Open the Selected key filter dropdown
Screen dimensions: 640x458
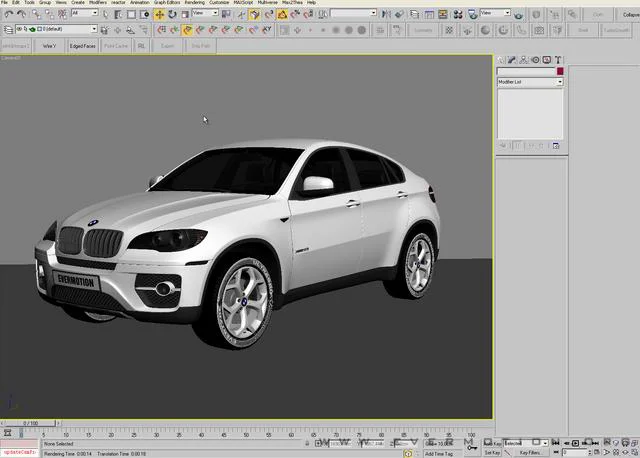526,443
